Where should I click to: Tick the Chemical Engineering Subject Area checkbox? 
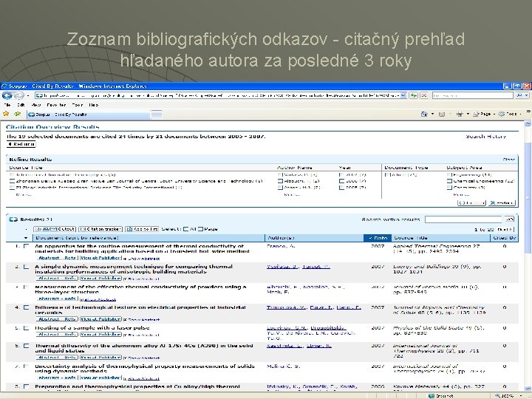[449, 181]
